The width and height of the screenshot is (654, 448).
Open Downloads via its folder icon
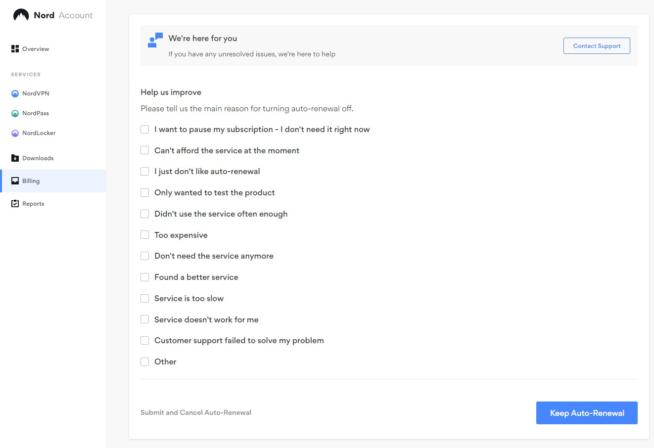(15, 158)
